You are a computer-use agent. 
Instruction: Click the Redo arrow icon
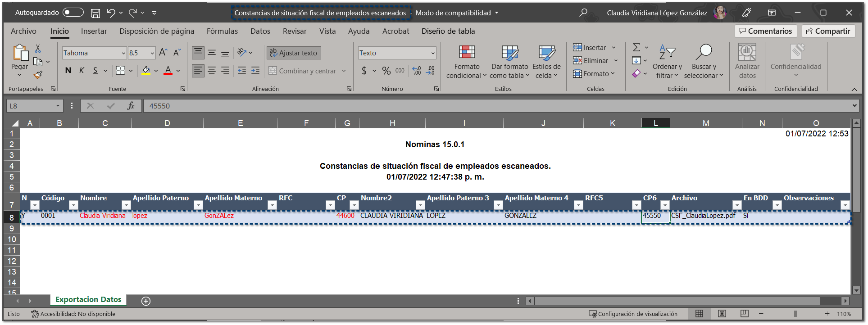[x=133, y=13]
